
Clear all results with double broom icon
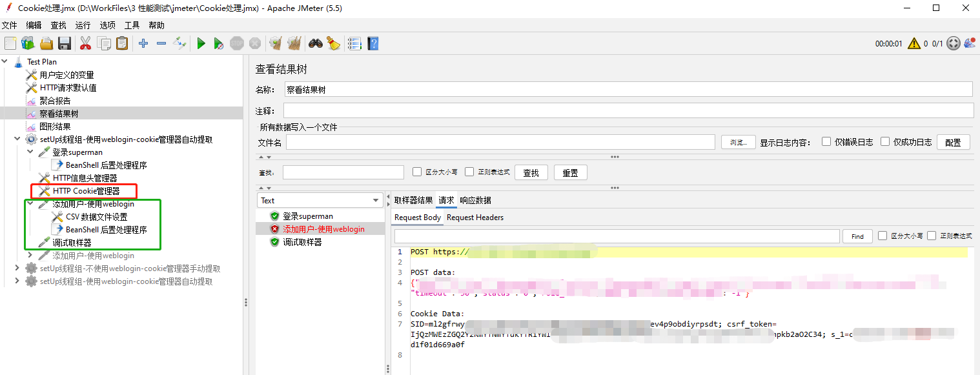pos(294,43)
